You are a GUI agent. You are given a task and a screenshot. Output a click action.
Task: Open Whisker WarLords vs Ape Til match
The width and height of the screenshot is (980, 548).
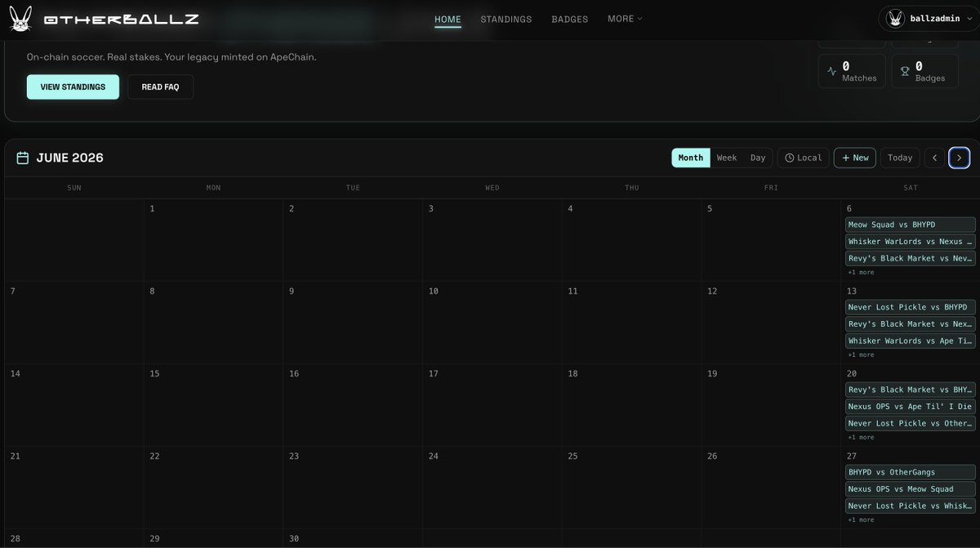click(x=911, y=341)
